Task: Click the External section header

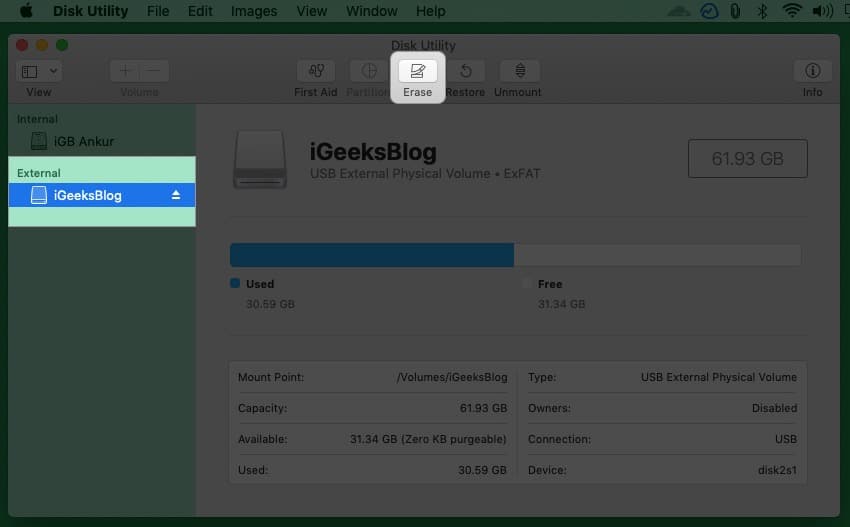Action: pos(38,173)
